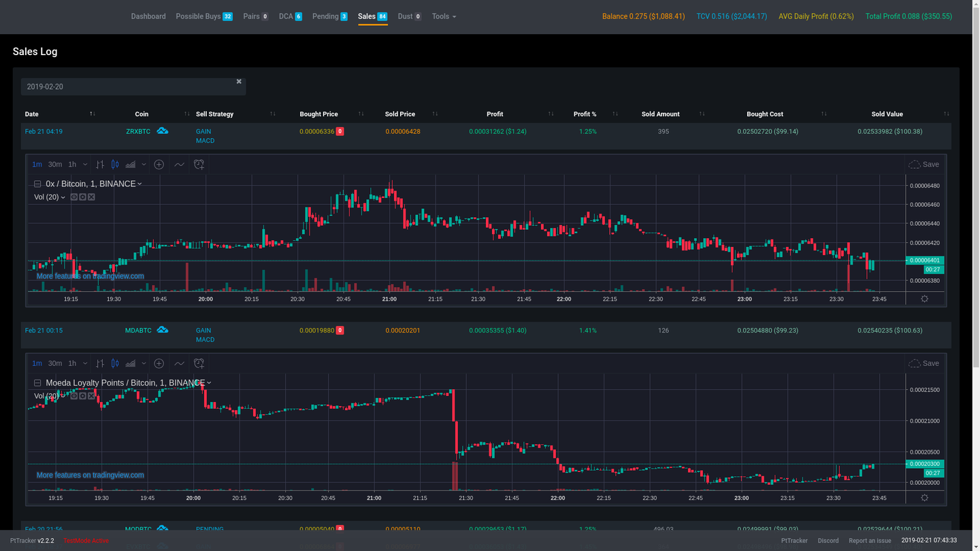Screen dimensions: 980x551
Task: Open indicators in 0x chart toolbar
Action: 179,165
